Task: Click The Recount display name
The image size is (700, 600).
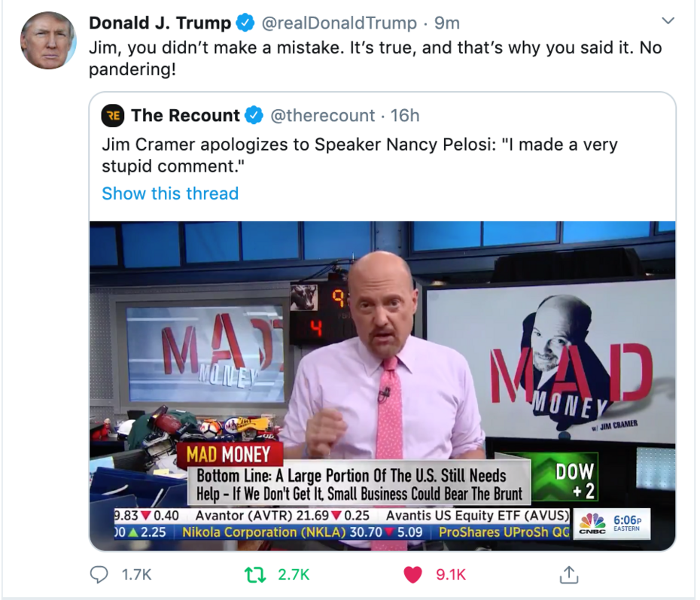Action: (x=185, y=116)
